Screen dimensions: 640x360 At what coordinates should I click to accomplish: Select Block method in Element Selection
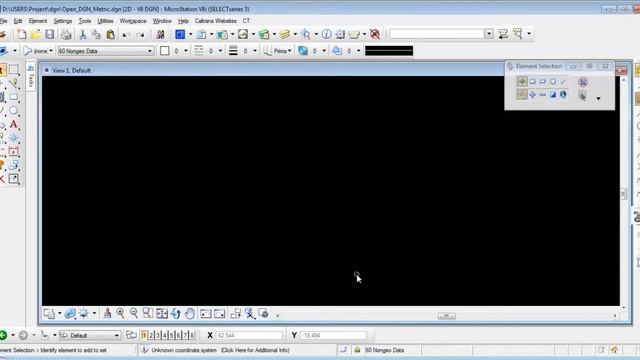(x=532, y=82)
